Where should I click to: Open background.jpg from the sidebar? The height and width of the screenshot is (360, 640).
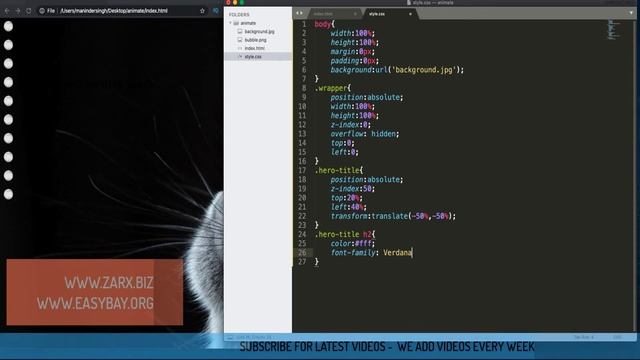point(259,31)
